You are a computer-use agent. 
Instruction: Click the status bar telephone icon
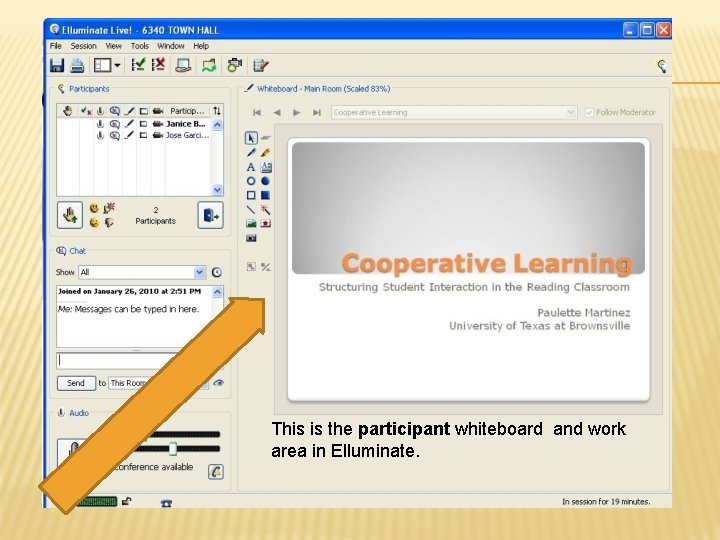tap(166, 503)
